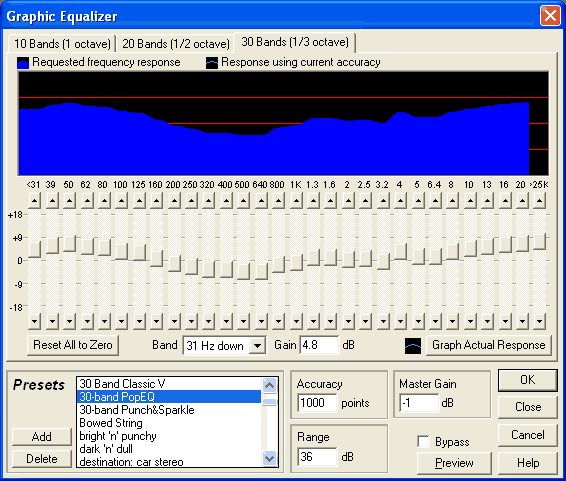This screenshot has height=481, width=566.
Task: Click the response curve icon beside Graph Actual Response
Action: (x=413, y=346)
